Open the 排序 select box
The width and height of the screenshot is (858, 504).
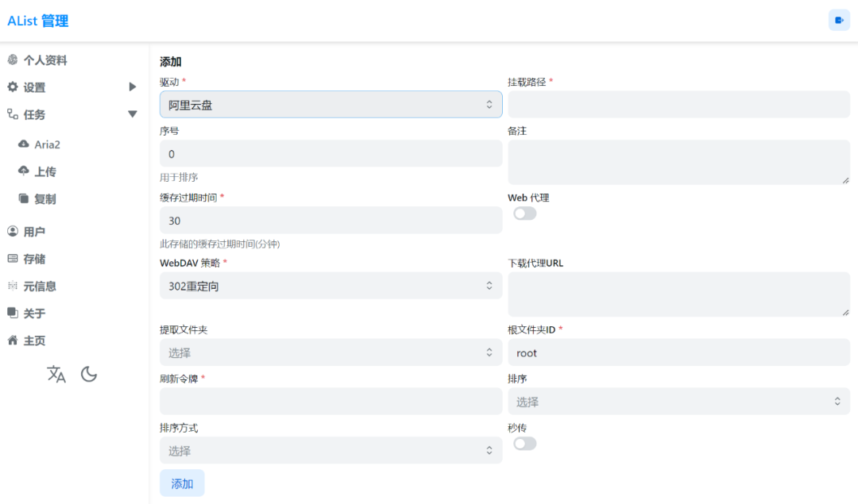[x=679, y=402]
